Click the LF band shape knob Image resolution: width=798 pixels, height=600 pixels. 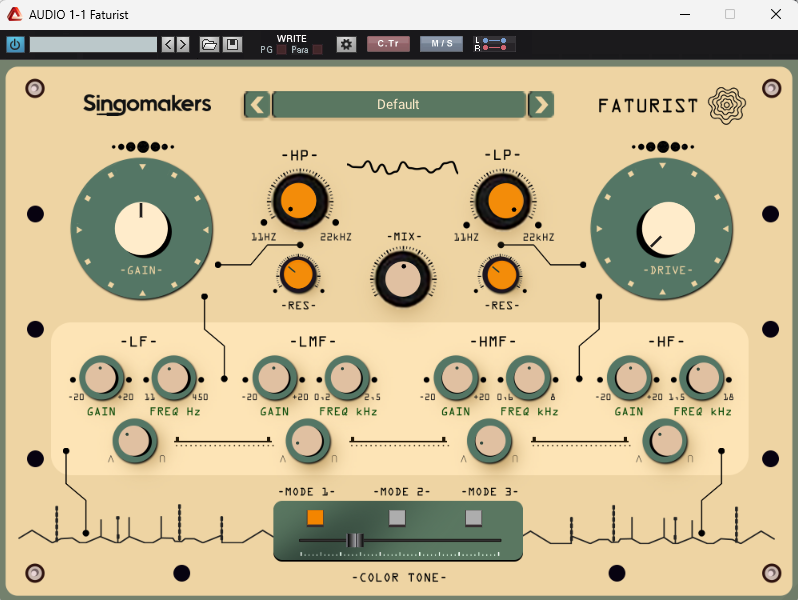(135, 441)
